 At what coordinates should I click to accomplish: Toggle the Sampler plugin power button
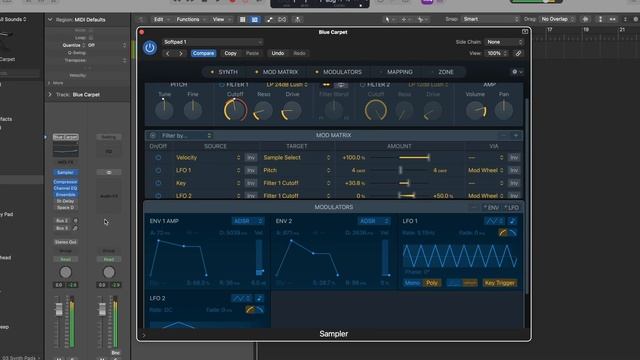coord(150,48)
